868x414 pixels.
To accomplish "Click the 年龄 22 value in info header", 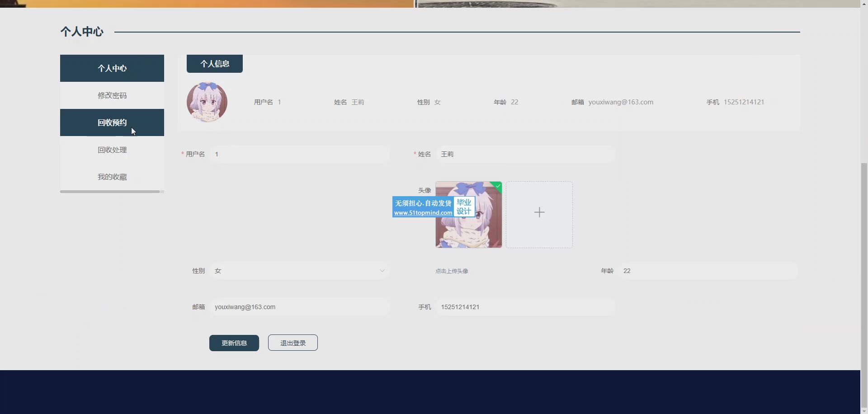I will (514, 102).
